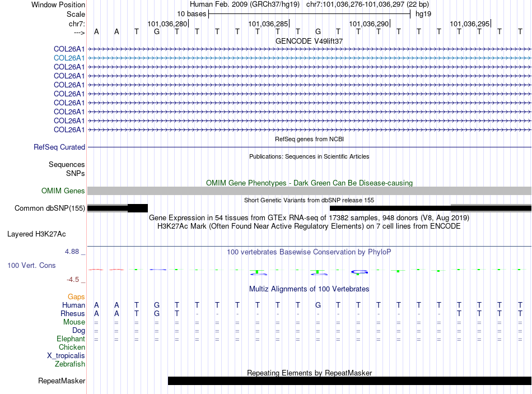Screen dimensions: 532x394
Task: Click 'Publications: Sequences in Scientific Articles' title
Action: 309,156
